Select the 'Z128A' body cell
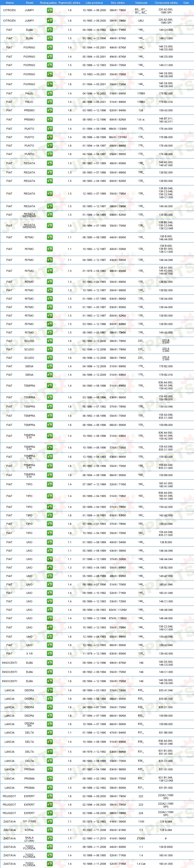The height and width of the screenshot is (868, 194). [x=141, y=838]
